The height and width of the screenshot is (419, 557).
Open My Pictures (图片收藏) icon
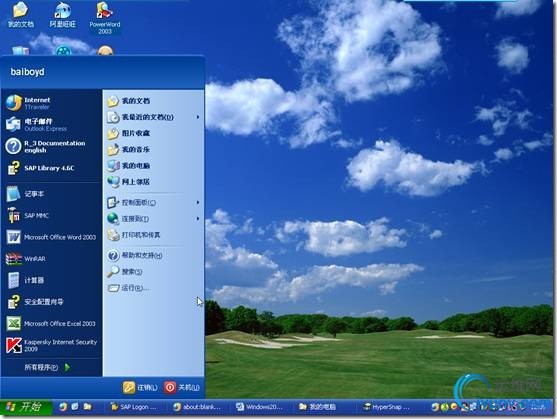click(x=113, y=134)
